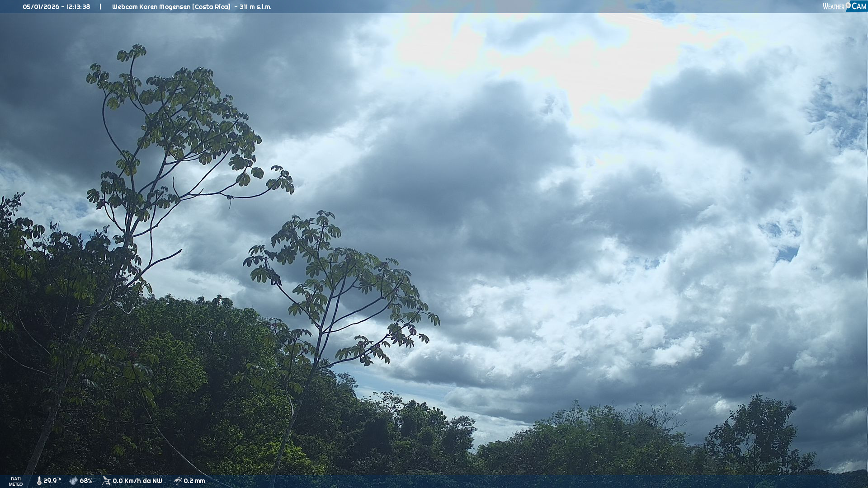
Task: Click the WeatherCam logo word 'Cam'
Action: pos(859,6)
